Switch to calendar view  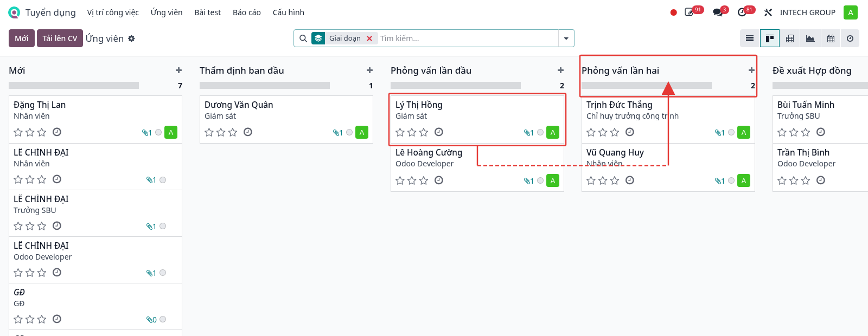click(830, 38)
